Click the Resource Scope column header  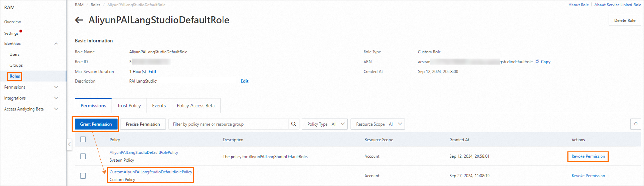click(x=379, y=140)
